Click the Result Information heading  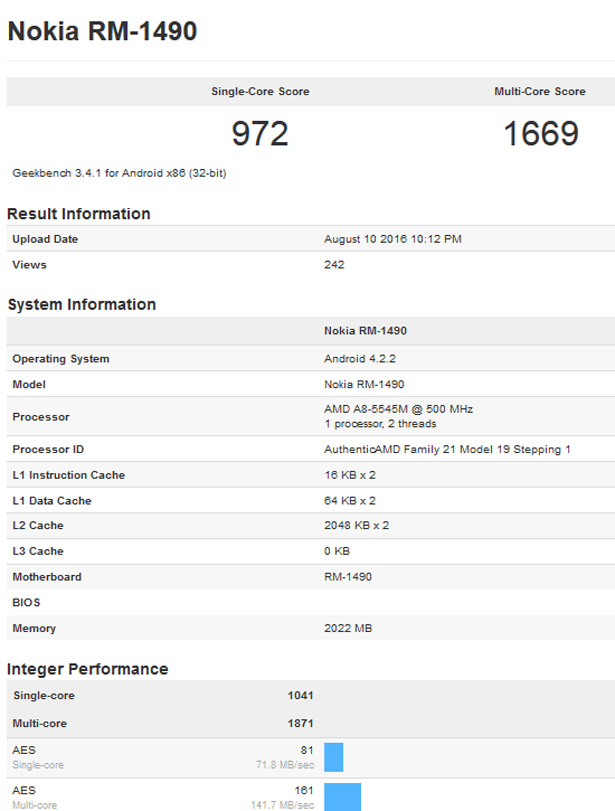click(x=79, y=214)
